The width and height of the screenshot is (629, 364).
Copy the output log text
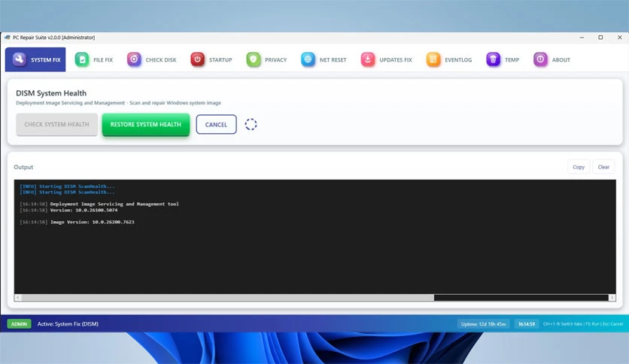579,167
